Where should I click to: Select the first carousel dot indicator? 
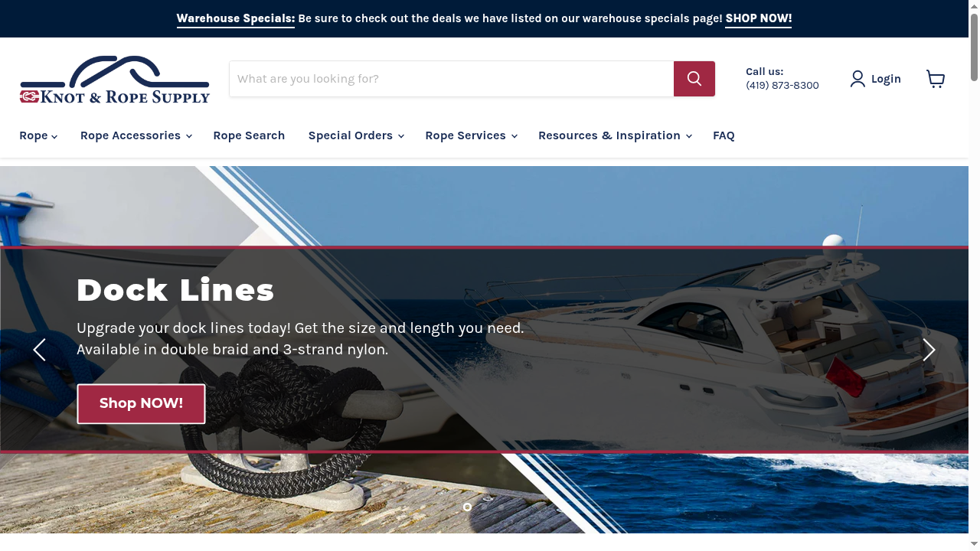467,507
